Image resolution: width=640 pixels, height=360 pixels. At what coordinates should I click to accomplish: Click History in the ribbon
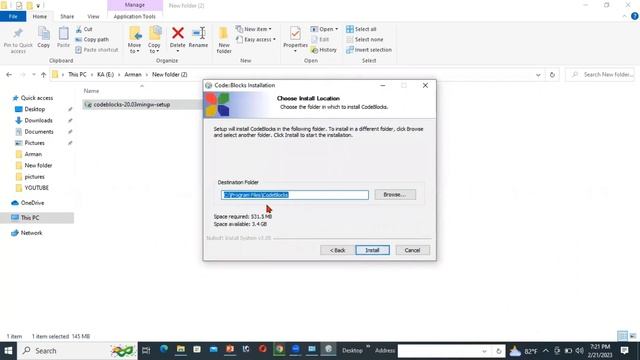(x=324, y=50)
